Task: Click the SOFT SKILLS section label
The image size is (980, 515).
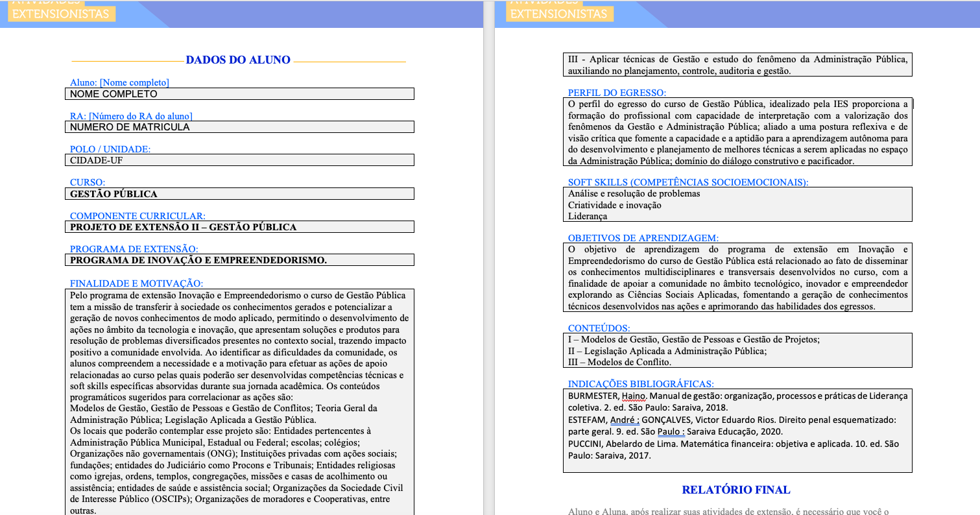Action: coord(688,182)
